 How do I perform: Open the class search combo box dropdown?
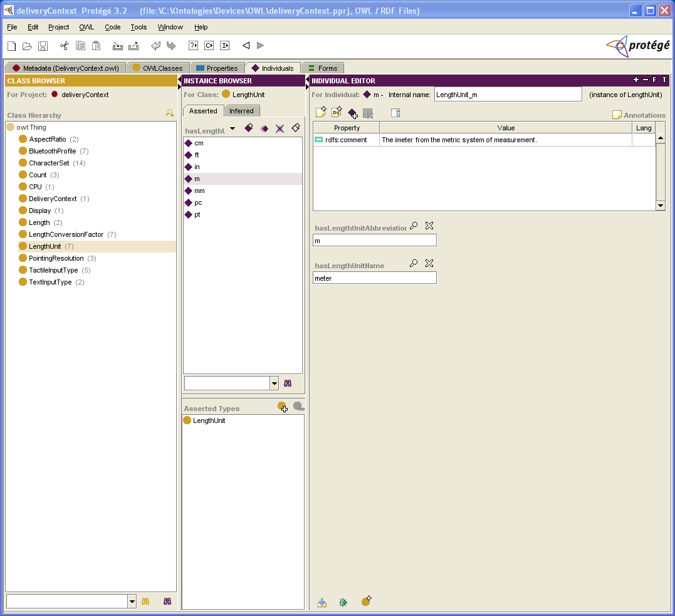[132, 602]
